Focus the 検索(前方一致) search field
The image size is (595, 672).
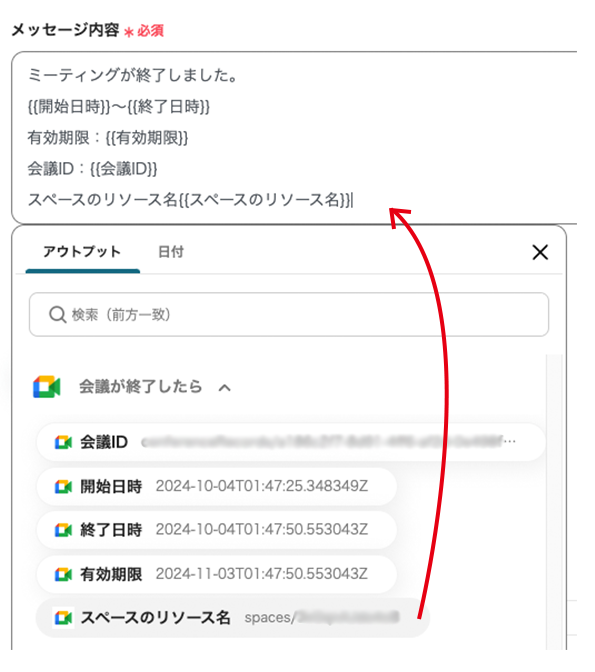[x=289, y=315]
